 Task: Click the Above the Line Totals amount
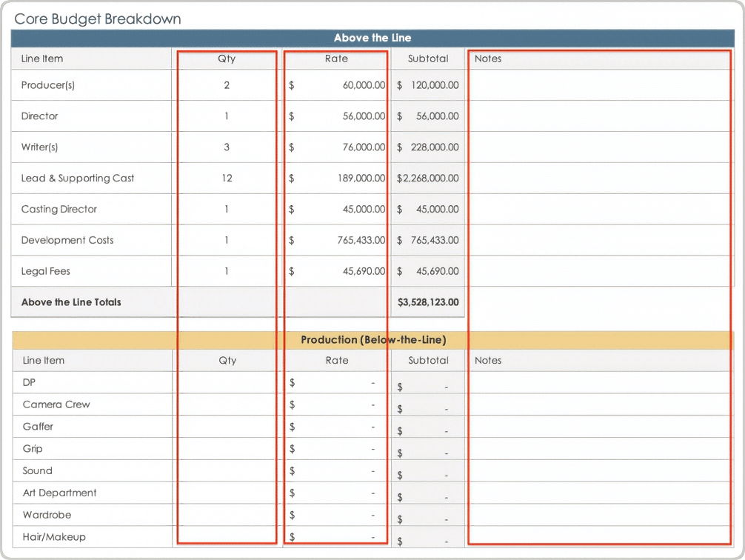[x=428, y=302]
